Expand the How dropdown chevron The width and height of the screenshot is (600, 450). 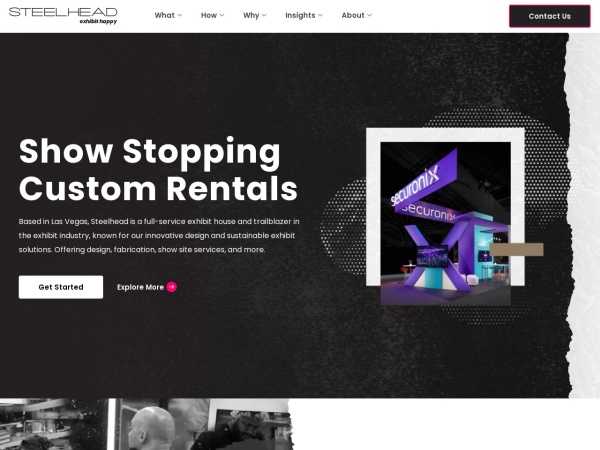(222, 15)
